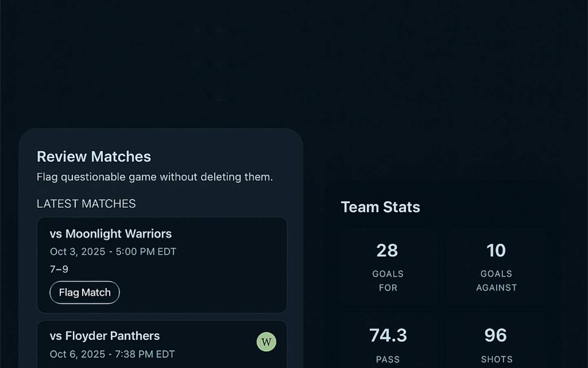Open the vs Moonlight Warriors match title
588x368 pixels.
pyautogui.click(x=111, y=234)
